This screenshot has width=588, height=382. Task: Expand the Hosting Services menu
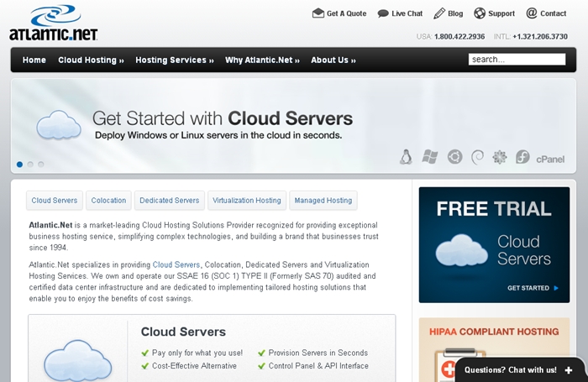tap(175, 60)
